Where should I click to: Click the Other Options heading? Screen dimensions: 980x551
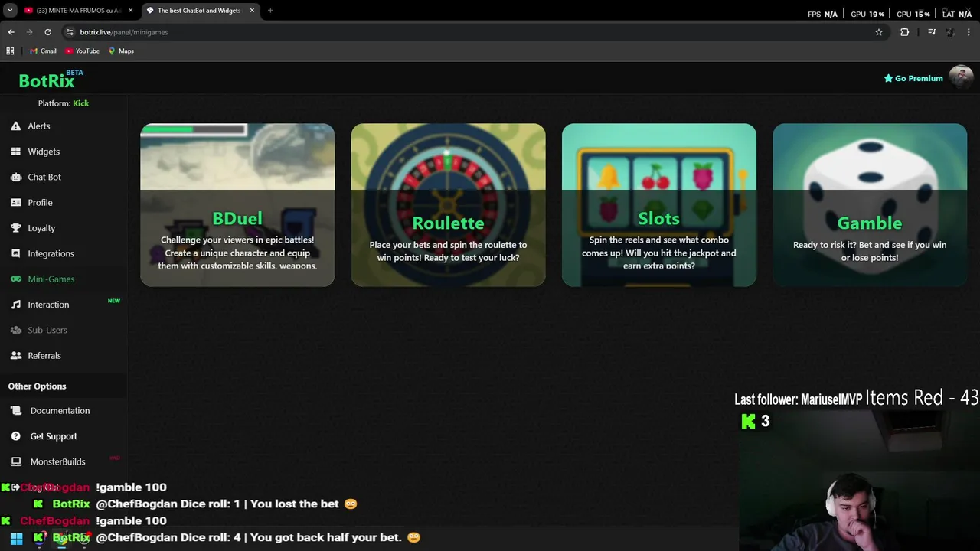37,386
